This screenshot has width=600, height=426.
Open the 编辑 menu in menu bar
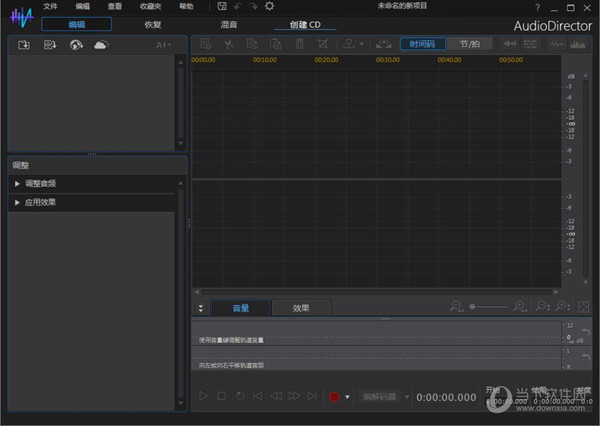tap(82, 6)
